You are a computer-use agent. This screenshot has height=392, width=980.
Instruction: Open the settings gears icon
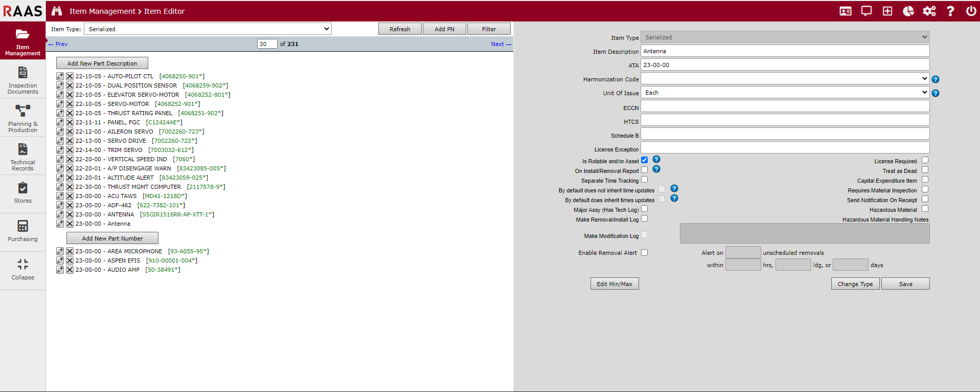tap(929, 11)
